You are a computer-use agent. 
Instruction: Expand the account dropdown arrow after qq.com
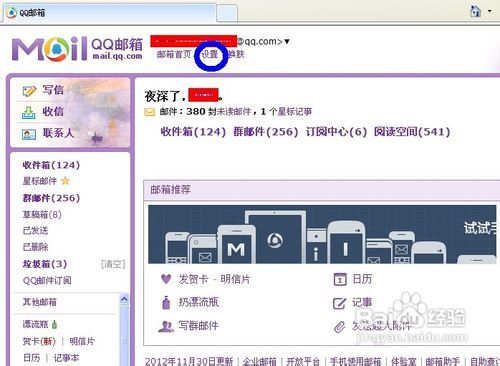(287, 42)
